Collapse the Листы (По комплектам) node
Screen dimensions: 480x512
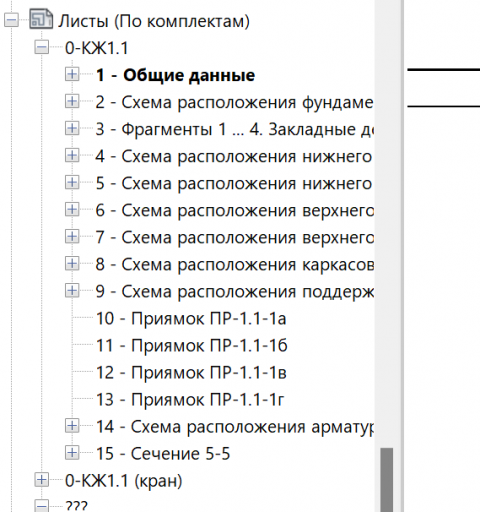[x=11, y=20]
